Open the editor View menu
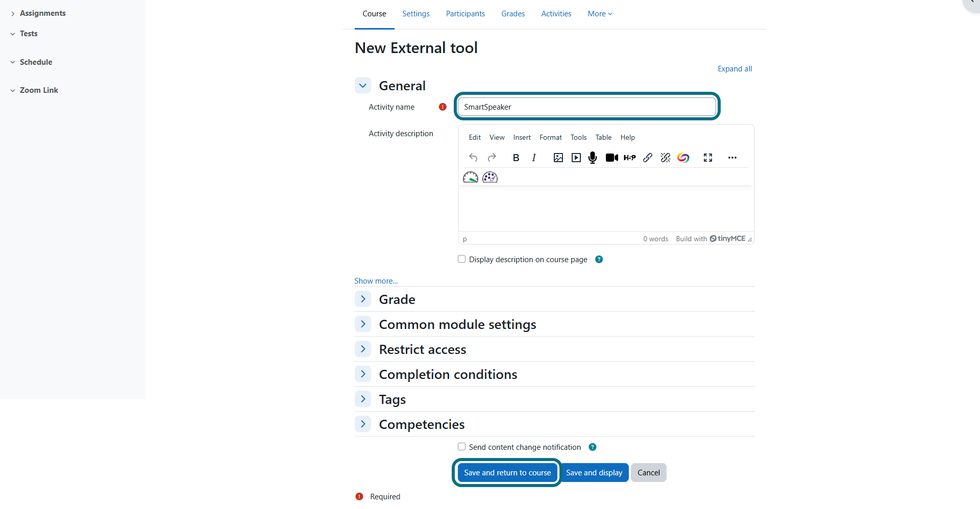 click(497, 137)
